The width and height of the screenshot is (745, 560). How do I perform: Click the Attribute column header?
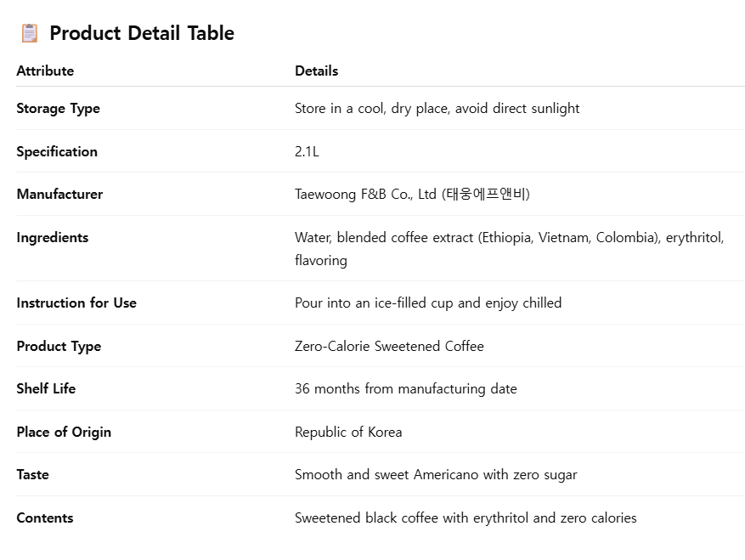pos(45,71)
